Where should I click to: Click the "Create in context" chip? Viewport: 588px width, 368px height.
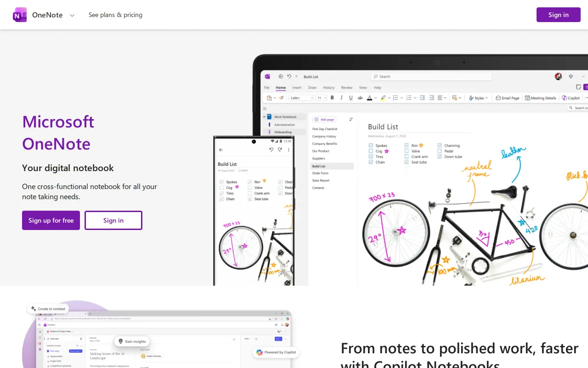click(x=48, y=309)
